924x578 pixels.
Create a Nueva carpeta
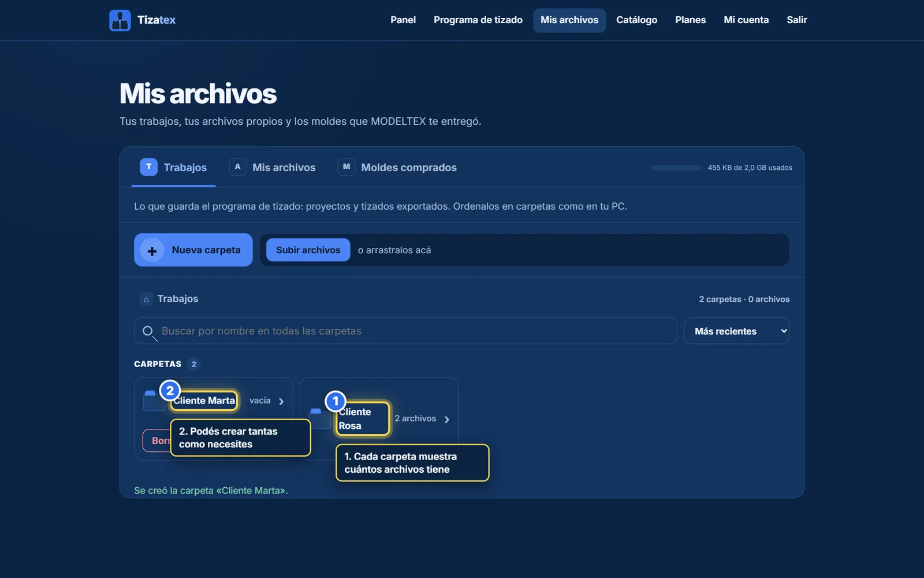coord(193,250)
